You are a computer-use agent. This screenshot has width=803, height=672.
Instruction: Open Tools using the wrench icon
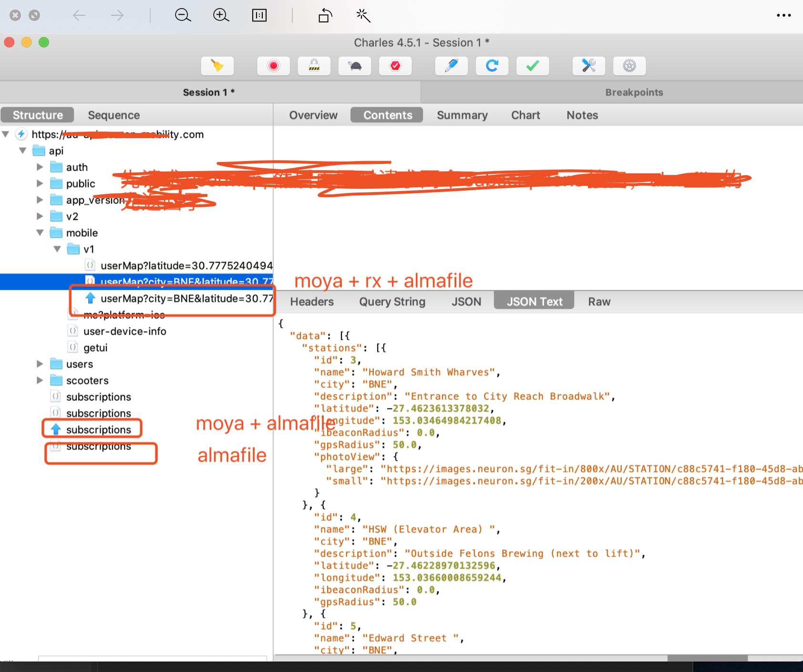point(588,66)
